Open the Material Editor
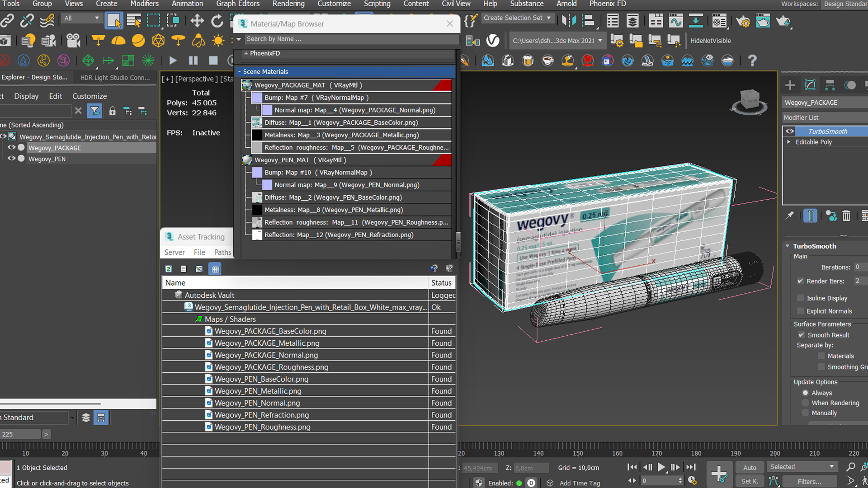This screenshot has height=488, width=868. 719,21
